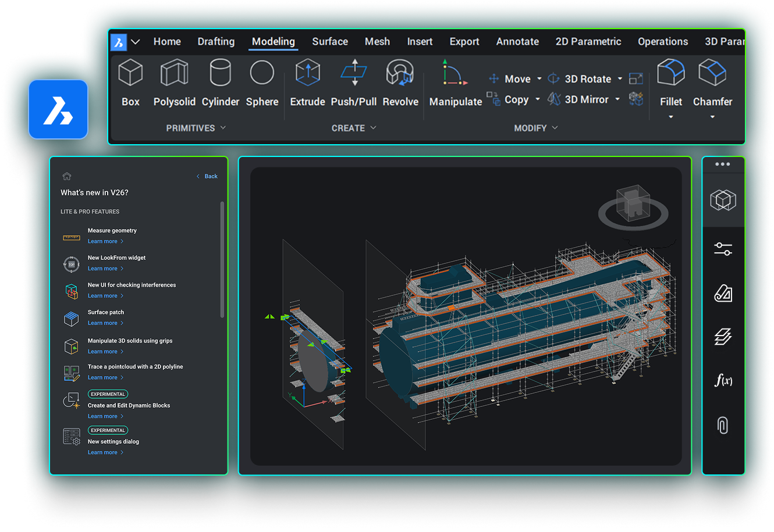Select the Box primitive tool
774x532 pixels.
coord(130,73)
